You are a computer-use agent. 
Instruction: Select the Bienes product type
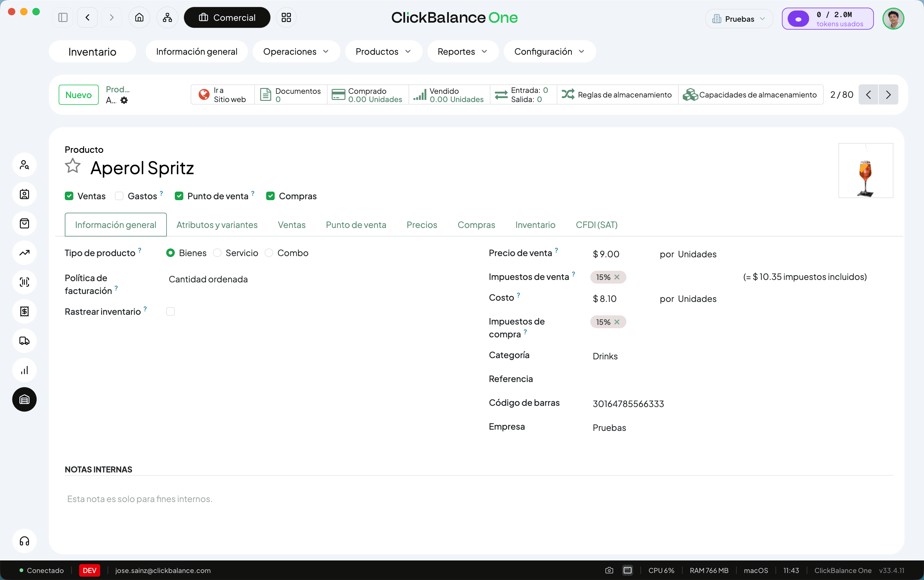click(x=170, y=253)
